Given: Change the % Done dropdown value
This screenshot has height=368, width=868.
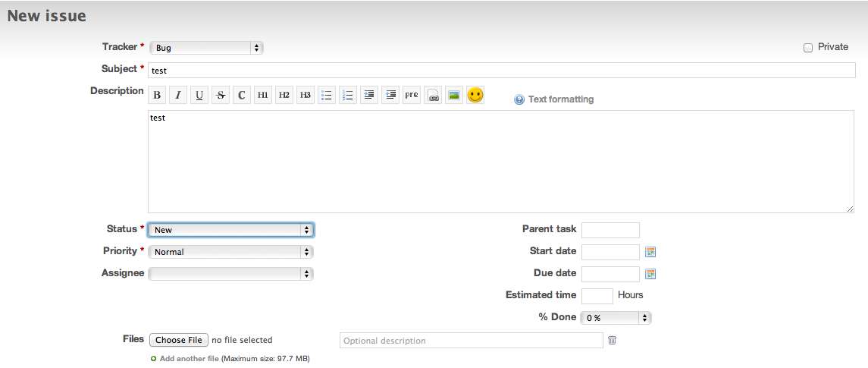Looking at the screenshot, I should (616, 318).
